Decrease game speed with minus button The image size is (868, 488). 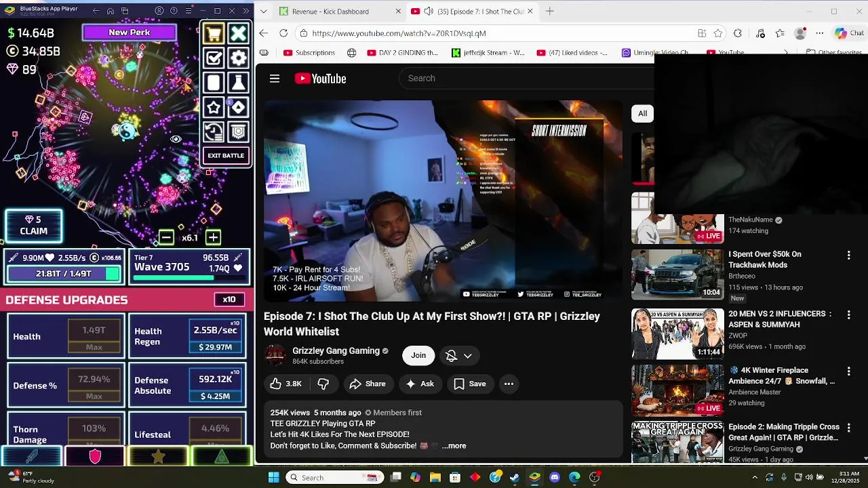(166, 237)
